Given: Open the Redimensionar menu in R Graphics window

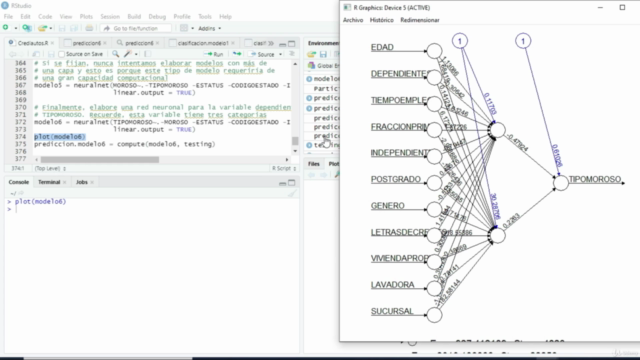Looking at the screenshot, I should tap(420, 20).
